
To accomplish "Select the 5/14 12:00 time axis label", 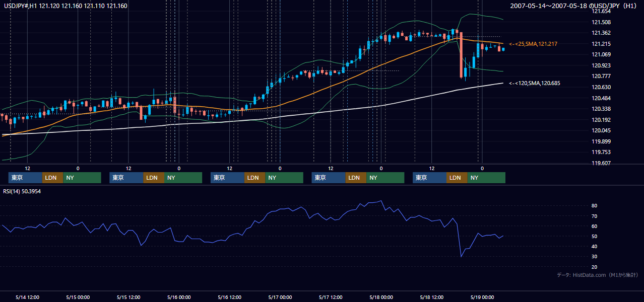I will click(28, 297).
